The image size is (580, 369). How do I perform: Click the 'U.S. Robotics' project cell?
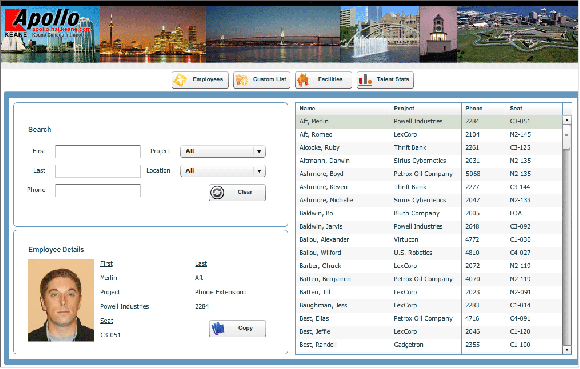pyautogui.click(x=413, y=253)
